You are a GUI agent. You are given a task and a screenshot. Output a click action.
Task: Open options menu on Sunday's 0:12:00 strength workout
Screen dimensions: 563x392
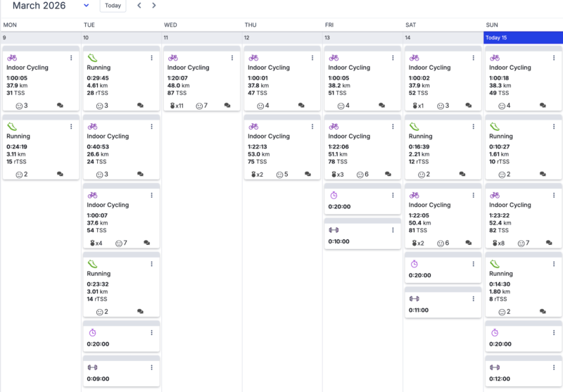pyautogui.click(x=553, y=367)
